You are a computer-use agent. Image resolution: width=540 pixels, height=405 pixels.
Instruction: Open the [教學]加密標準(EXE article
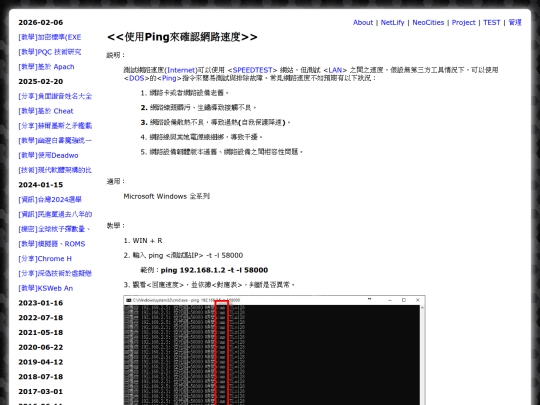coord(50,37)
